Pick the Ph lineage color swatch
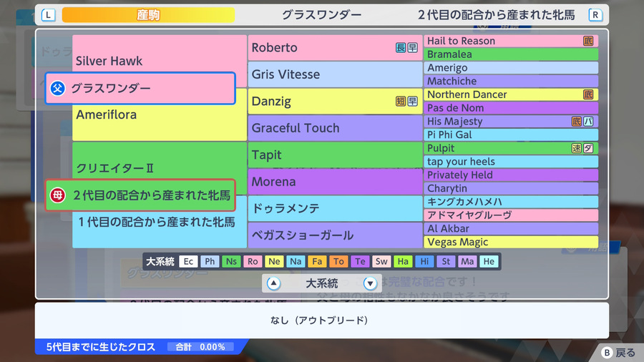 click(x=210, y=261)
